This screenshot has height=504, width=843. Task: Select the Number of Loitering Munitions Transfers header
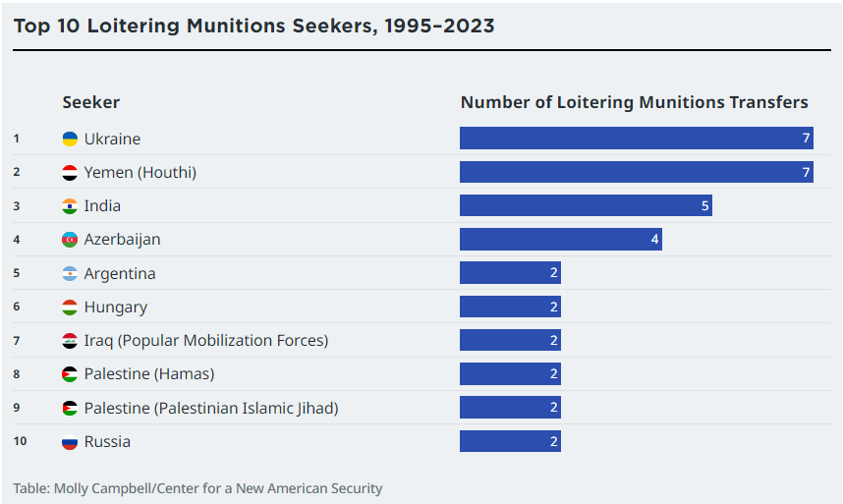[635, 102]
